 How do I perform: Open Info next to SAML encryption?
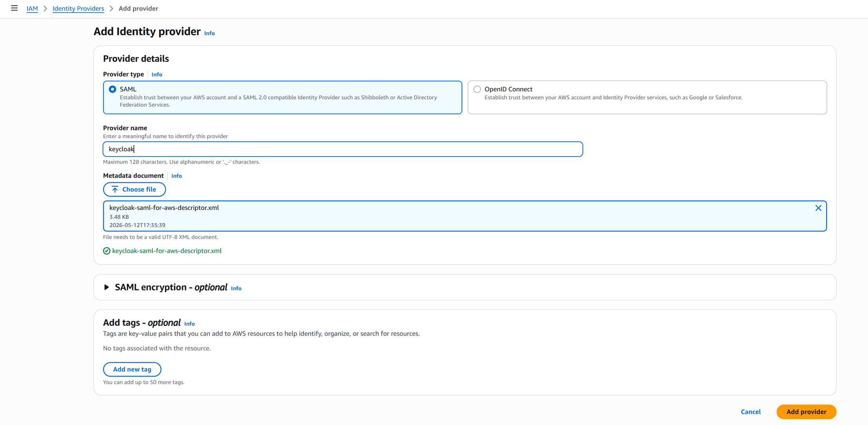tap(236, 288)
